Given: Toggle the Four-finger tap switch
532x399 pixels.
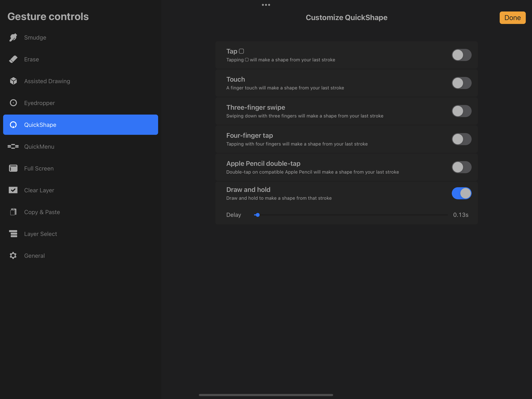Looking at the screenshot, I should [x=461, y=139].
